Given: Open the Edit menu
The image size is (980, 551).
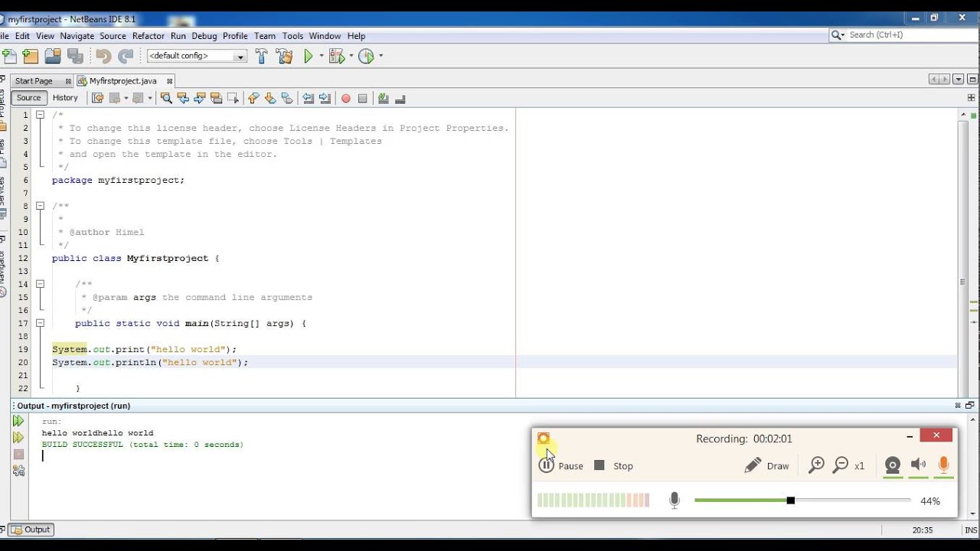Looking at the screenshot, I should [22, 36].
